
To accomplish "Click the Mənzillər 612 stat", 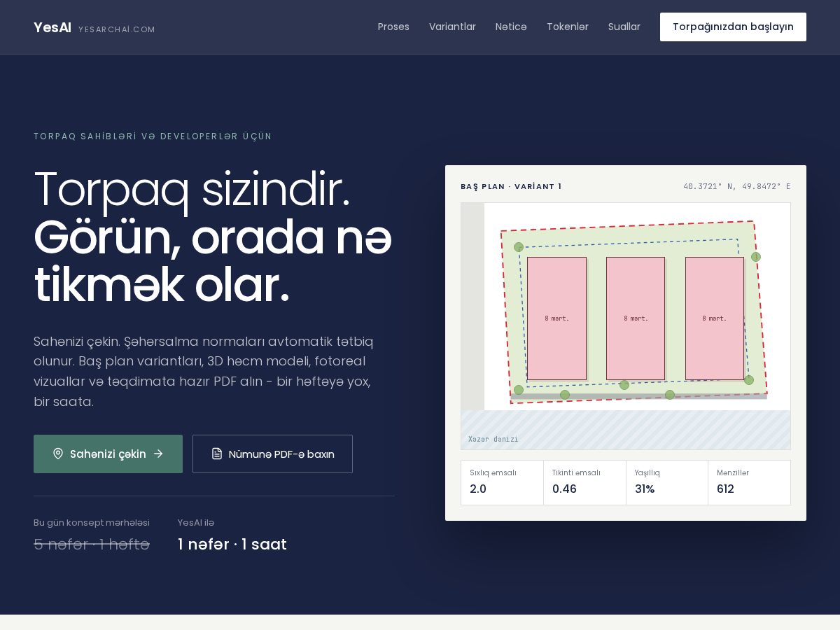I will click(x=749, y=482).
